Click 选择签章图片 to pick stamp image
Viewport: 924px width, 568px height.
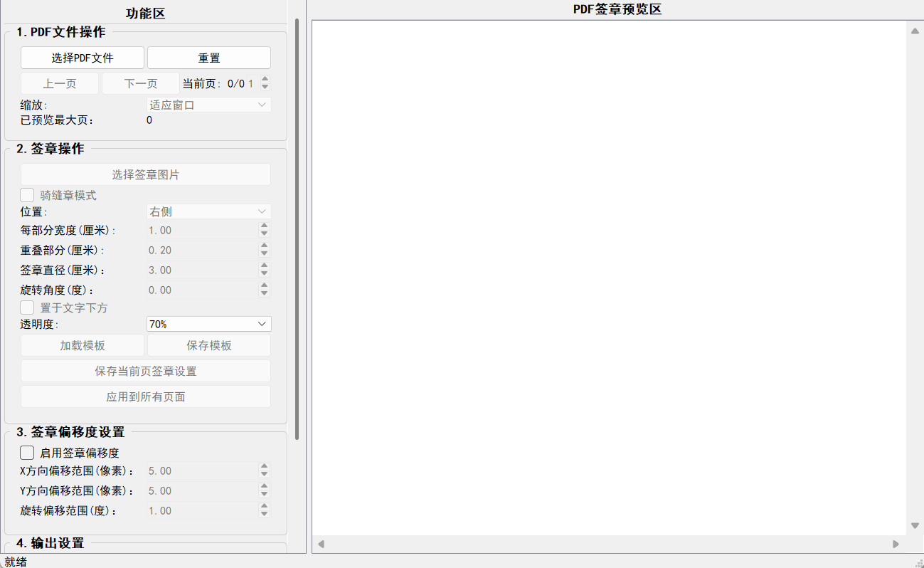[x=145, y=174]
